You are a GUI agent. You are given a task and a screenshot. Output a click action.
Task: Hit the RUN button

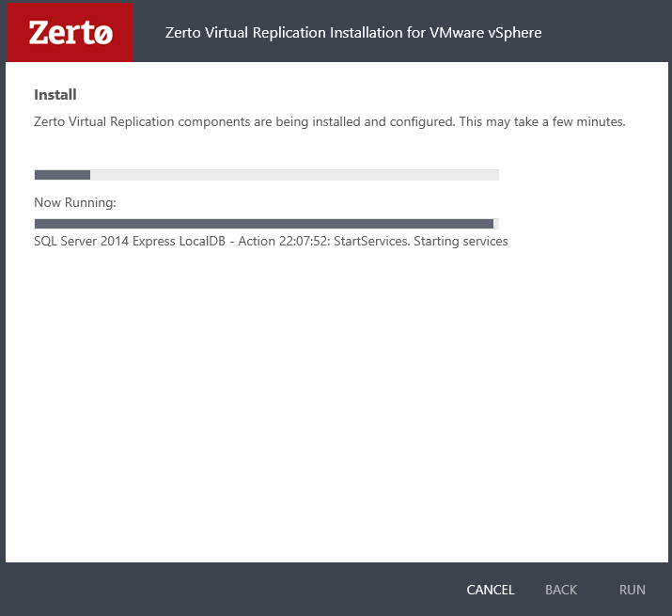632,590
